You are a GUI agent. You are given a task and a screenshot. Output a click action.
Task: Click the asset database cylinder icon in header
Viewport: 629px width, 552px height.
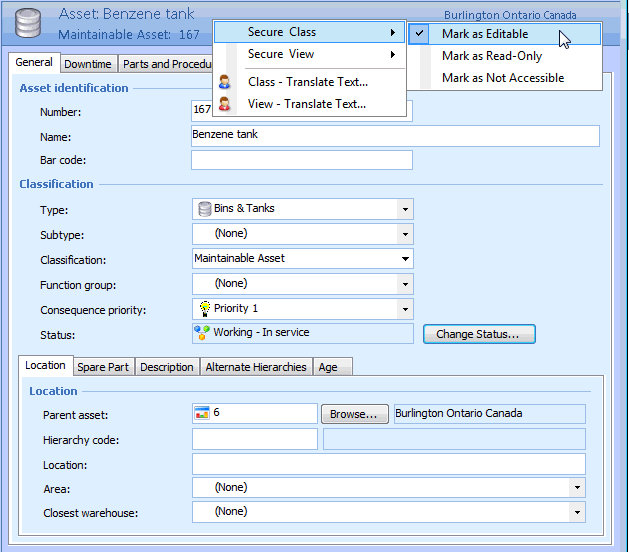pyautogui.click(x=28, y=23)
